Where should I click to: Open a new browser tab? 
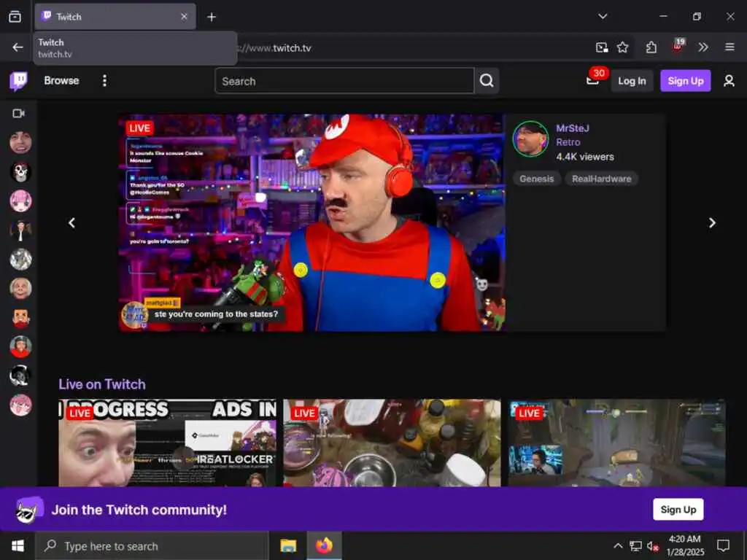[x=212, y=17]
